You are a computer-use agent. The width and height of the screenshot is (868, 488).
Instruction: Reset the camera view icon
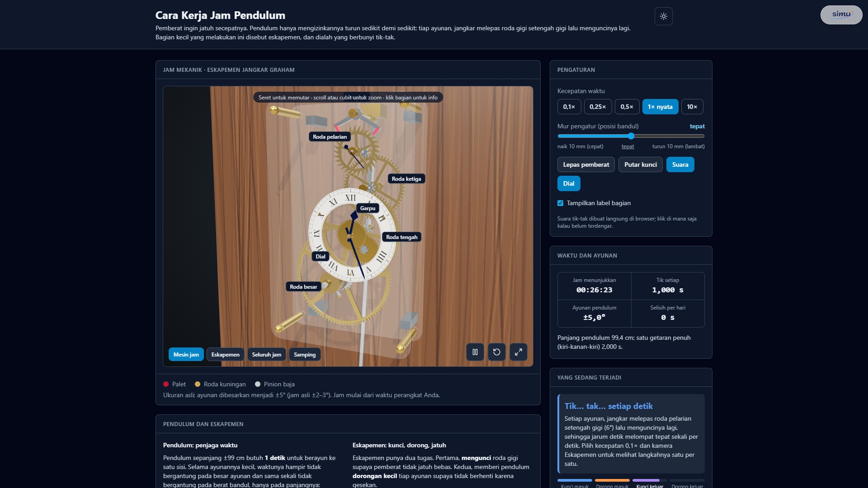pos(497,352)
